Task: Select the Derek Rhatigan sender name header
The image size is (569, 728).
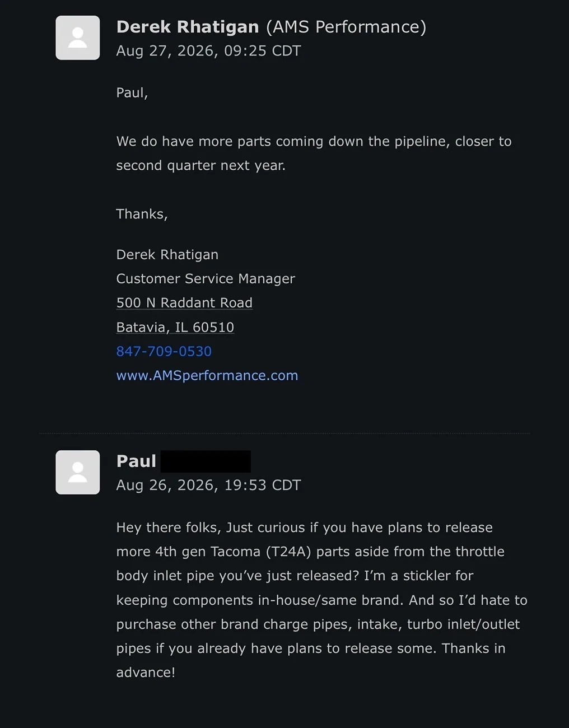Action: (188, 26)
